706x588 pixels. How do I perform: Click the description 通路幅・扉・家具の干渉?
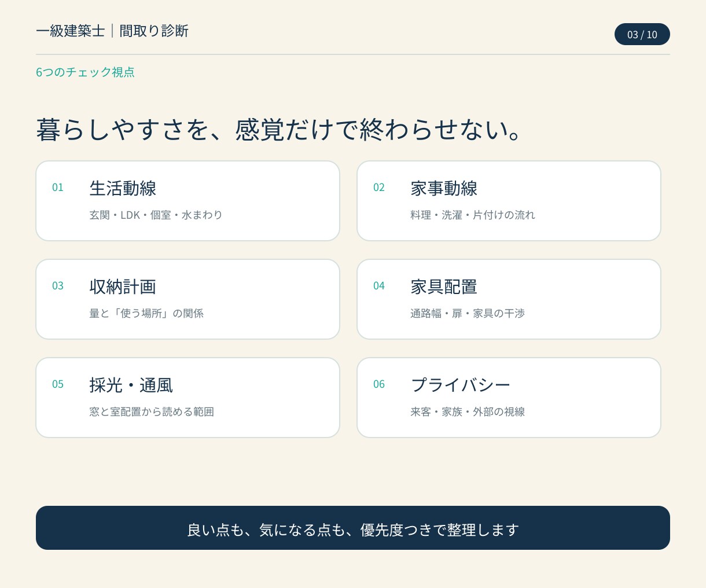468,313
